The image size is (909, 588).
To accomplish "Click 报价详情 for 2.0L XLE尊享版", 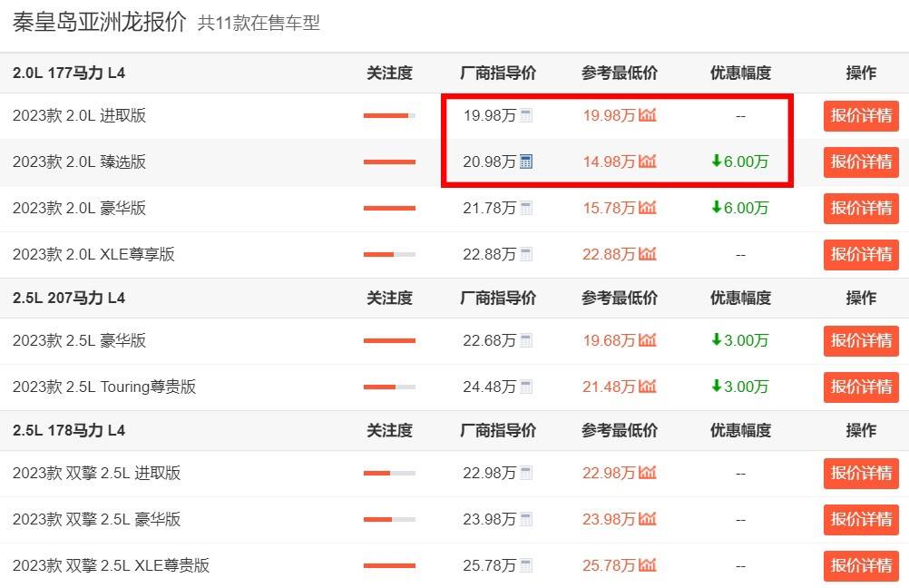I will pos(861,255).
